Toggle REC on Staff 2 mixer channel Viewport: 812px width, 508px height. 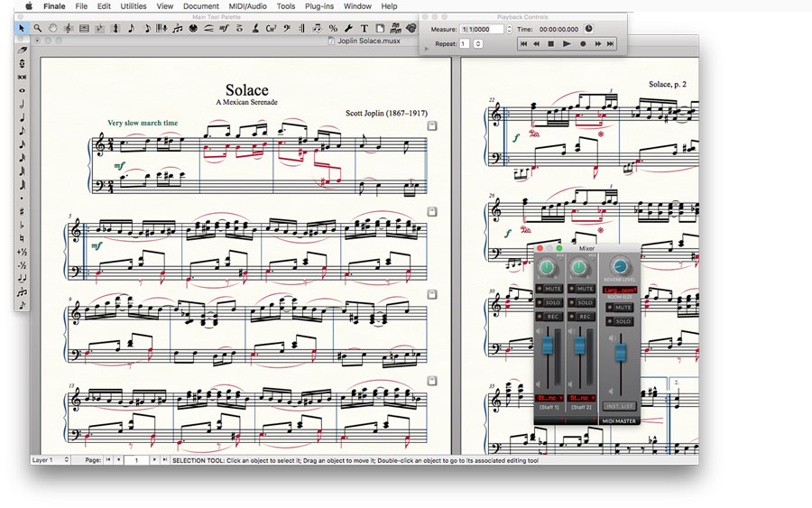pos(583,317)
